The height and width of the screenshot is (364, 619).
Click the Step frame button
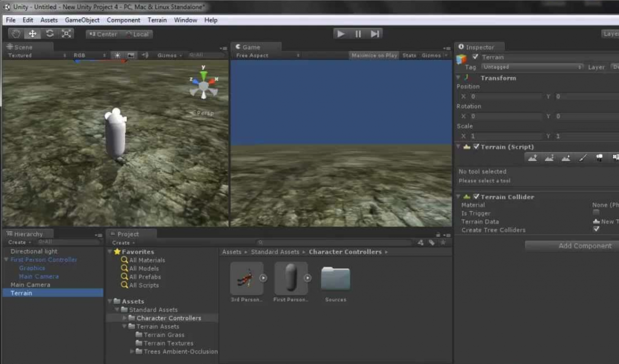coord(374,34)
